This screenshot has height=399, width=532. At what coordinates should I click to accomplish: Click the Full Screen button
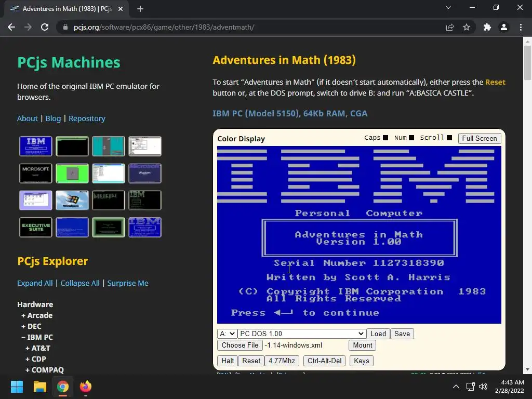coord(480,138)
